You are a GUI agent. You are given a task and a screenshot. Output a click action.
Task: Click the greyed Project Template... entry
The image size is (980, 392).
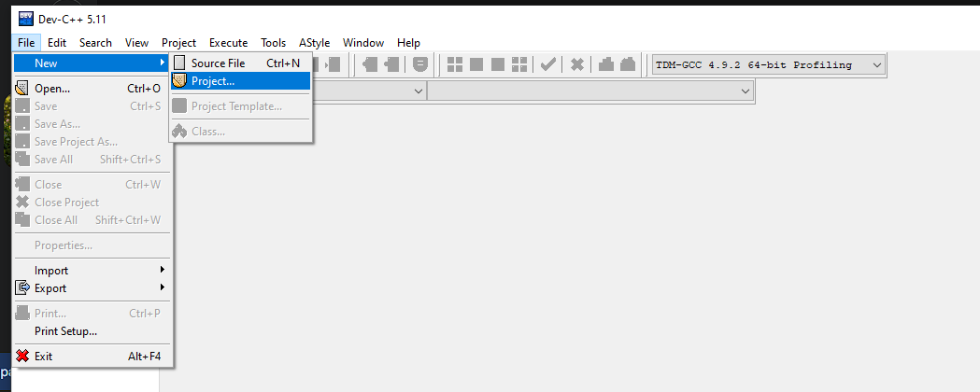[241, 106]
